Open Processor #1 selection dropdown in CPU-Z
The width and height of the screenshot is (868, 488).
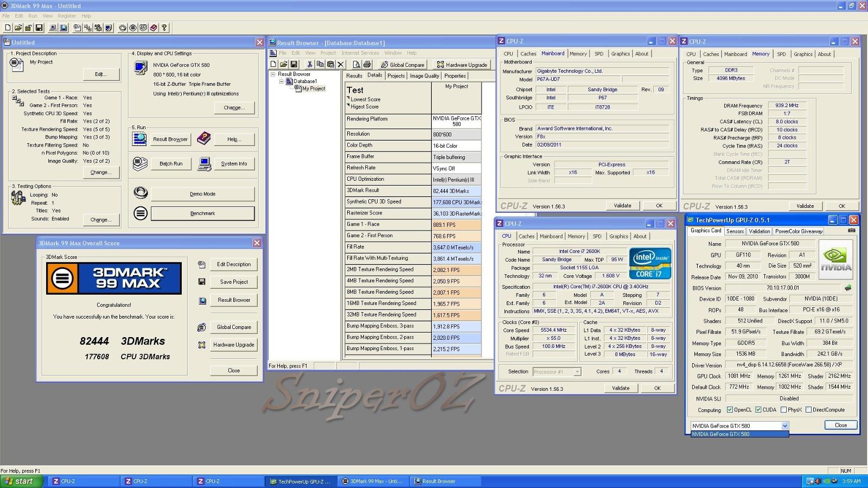click(577, 372)
